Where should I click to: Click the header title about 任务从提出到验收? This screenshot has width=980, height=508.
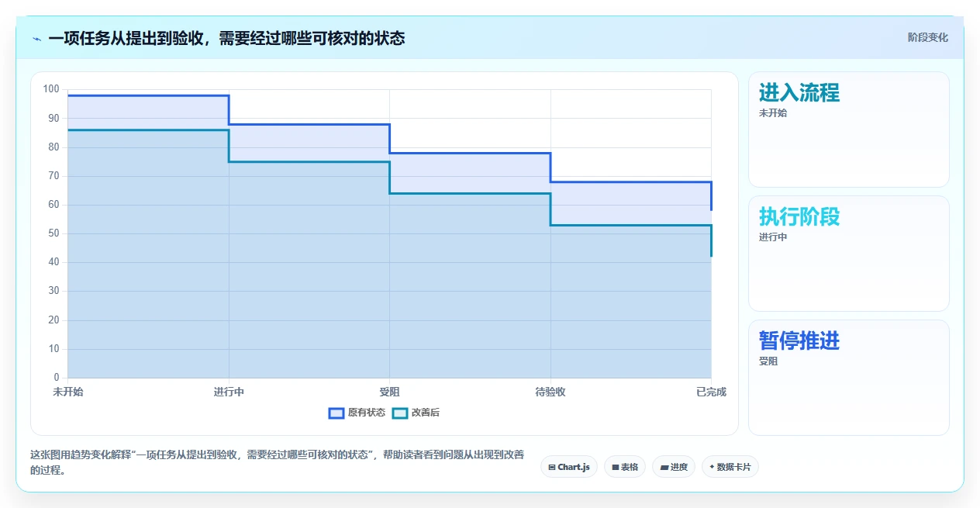point(226,38)
